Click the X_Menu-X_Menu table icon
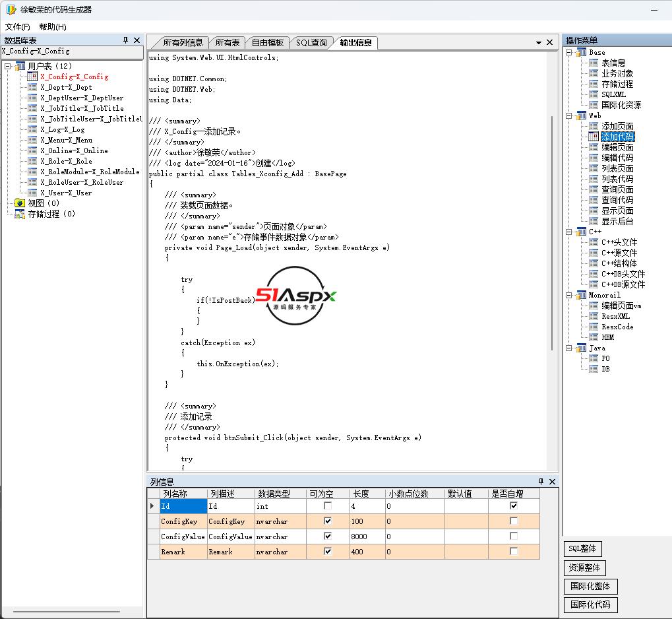Viewport: 672px width, 619px height. pos(32,140)
